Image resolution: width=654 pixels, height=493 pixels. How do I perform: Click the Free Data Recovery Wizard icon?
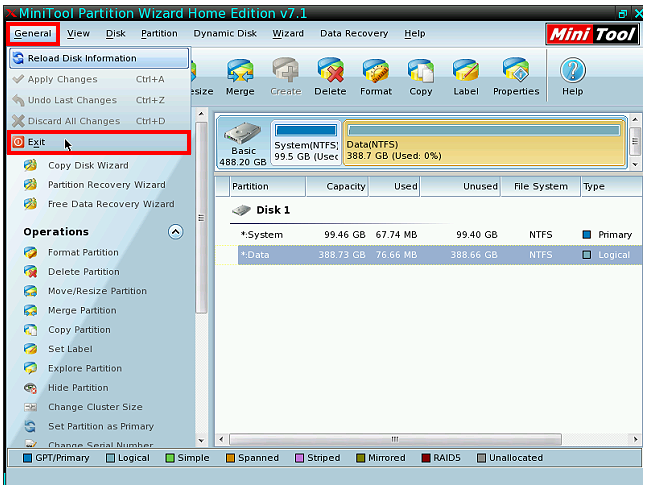pos(30,204)
